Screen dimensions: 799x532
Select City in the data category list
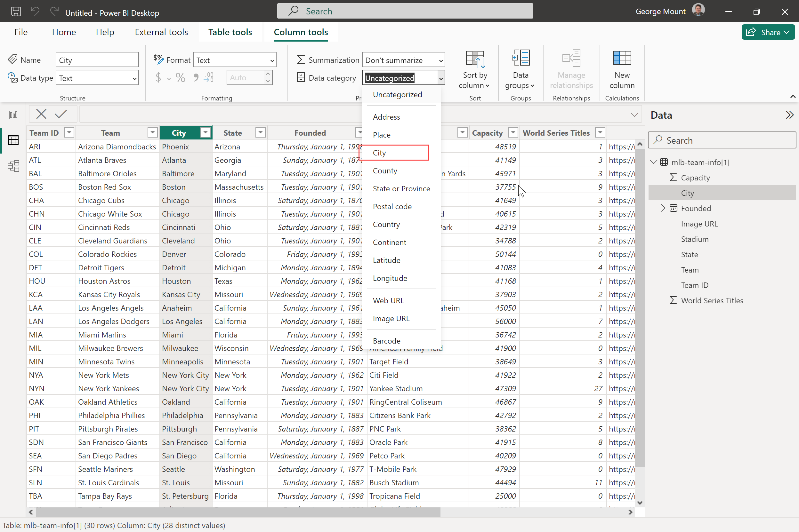379,153
